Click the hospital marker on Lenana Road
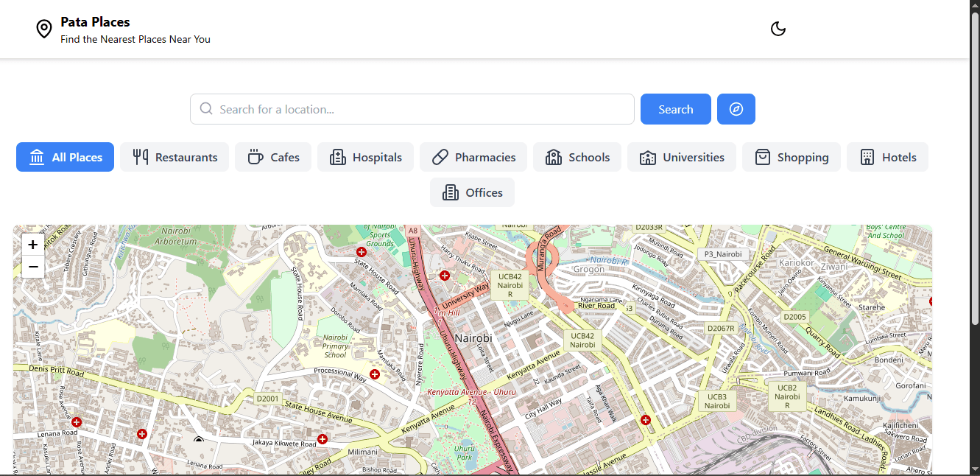The height and width of the screenshot is (476, 980). click(77, 422)
